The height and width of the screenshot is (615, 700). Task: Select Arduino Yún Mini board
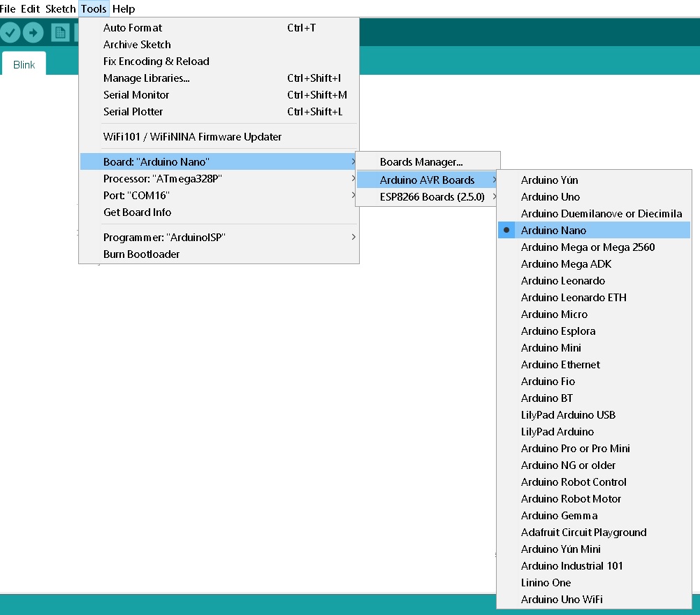(x=594, y=549)
